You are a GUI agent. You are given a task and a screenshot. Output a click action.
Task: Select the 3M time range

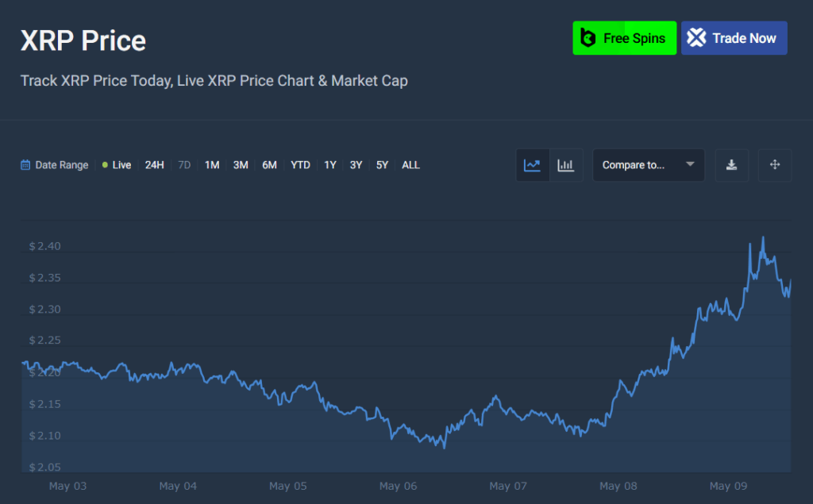(241, 165)
